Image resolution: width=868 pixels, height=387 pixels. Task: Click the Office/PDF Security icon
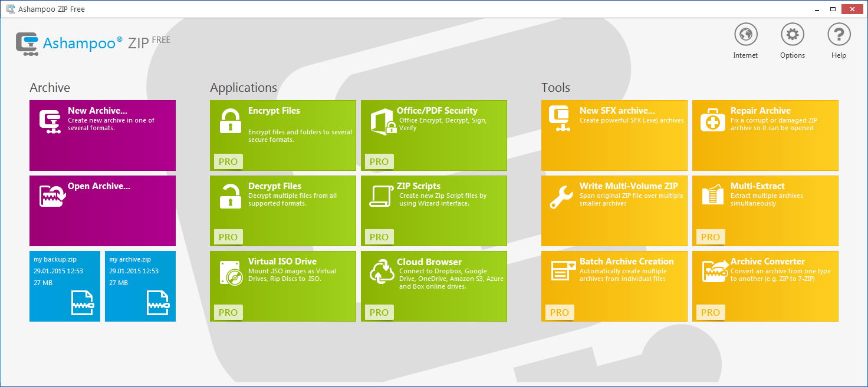coord(382,121)
